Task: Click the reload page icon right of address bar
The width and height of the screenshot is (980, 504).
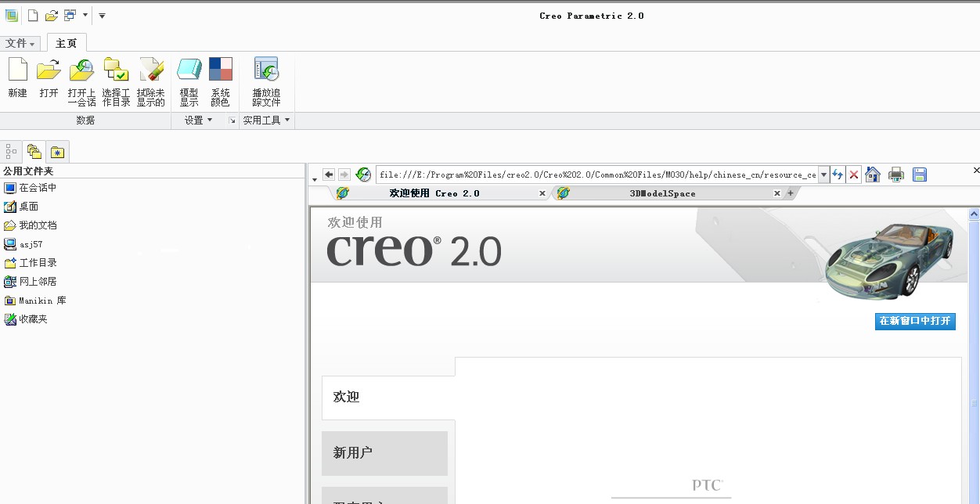Action: click(x=838, y=175)
